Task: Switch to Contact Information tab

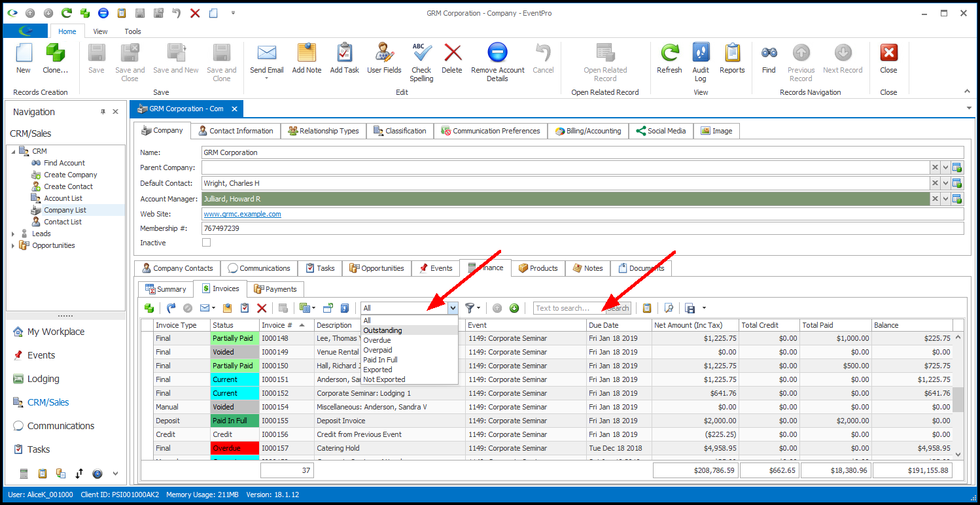Action: pos(236,131)
